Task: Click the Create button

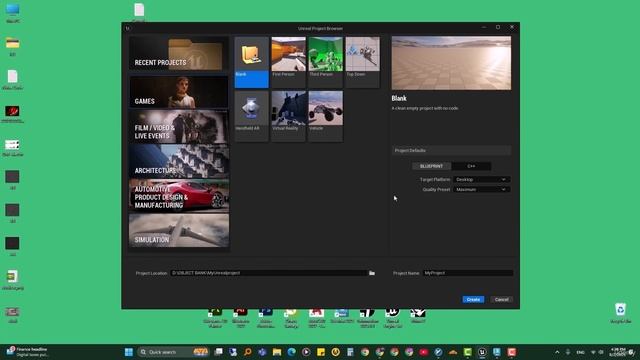Action: coord(473,300)
